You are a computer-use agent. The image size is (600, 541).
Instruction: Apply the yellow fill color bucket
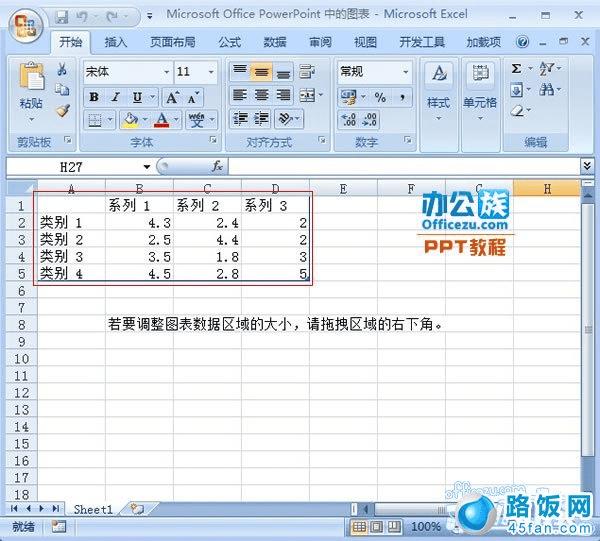tap(130, 121)
